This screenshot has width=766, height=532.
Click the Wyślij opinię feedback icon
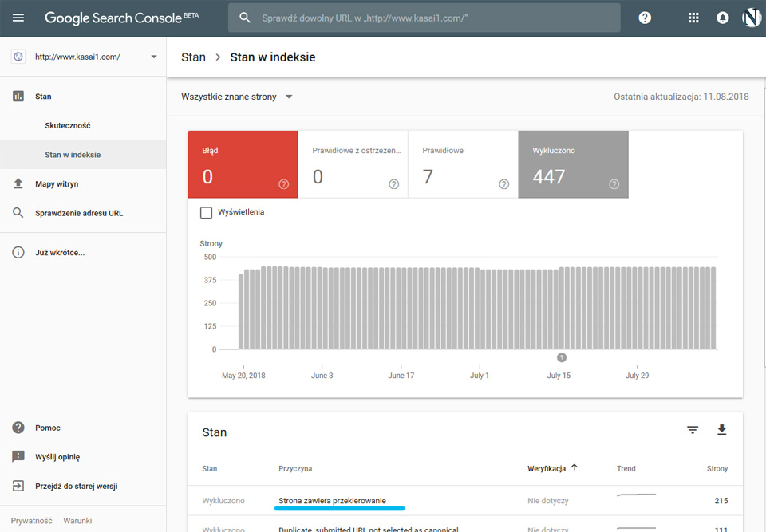coord(18,457)
